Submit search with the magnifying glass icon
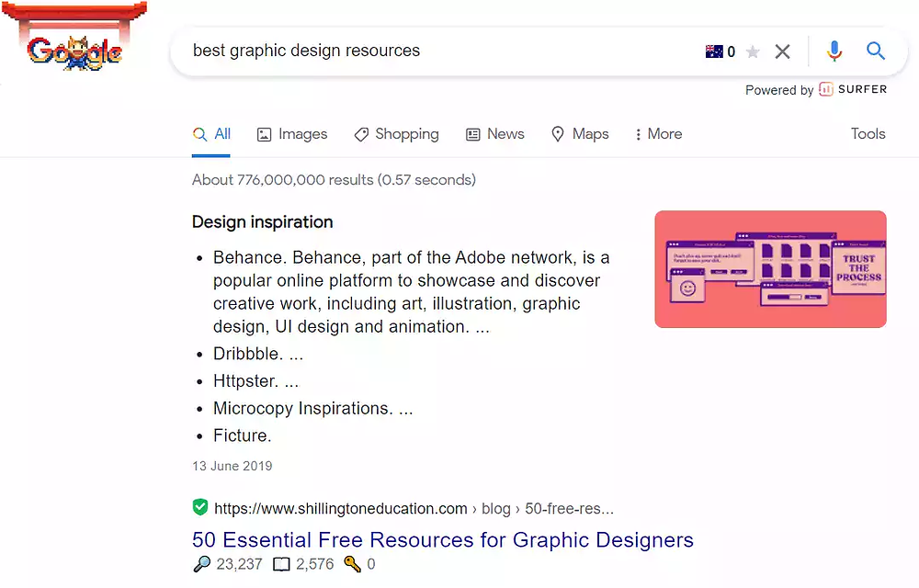The image size is (919, 588). click(876, 51)
